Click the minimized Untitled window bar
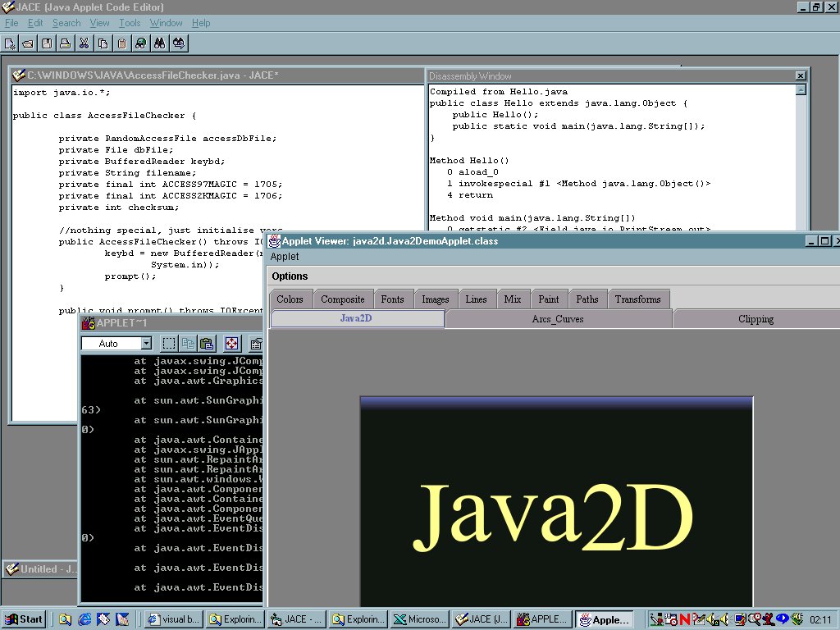The height and width of the screenshot is (630, 840). coord(41,569)
